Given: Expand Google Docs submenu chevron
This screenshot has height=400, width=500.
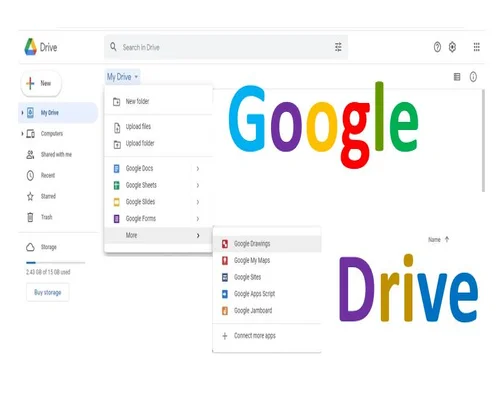Looking at the screenshot, I should [198, 169].
